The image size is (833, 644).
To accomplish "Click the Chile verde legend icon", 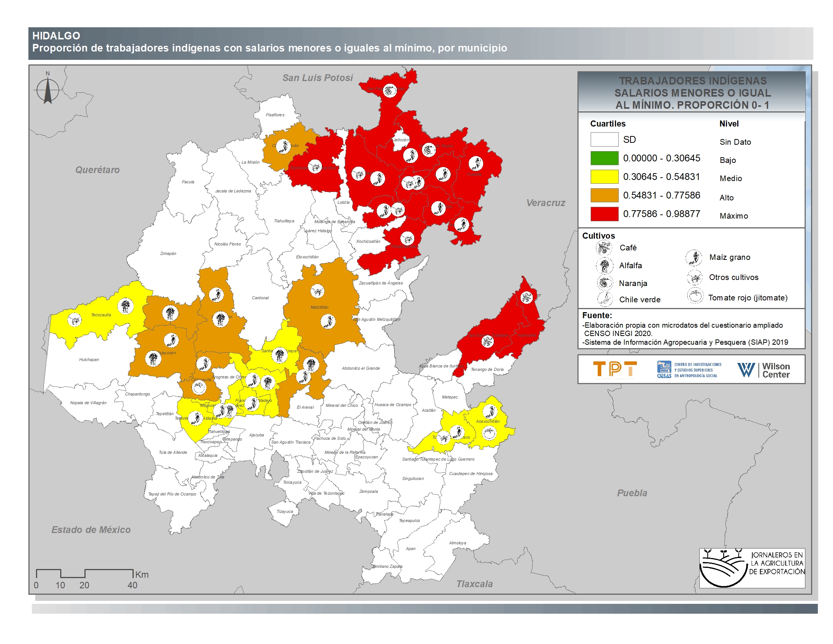I will (605, 299).
